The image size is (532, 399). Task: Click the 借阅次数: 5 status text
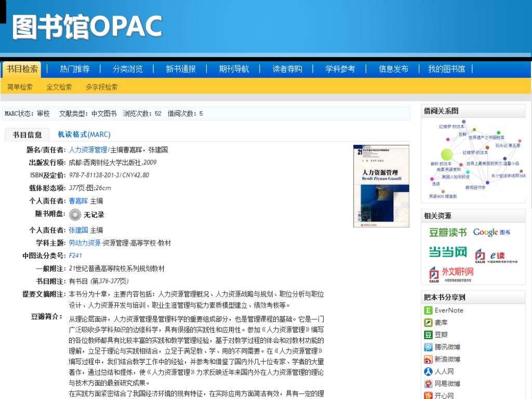pos(185,114)
